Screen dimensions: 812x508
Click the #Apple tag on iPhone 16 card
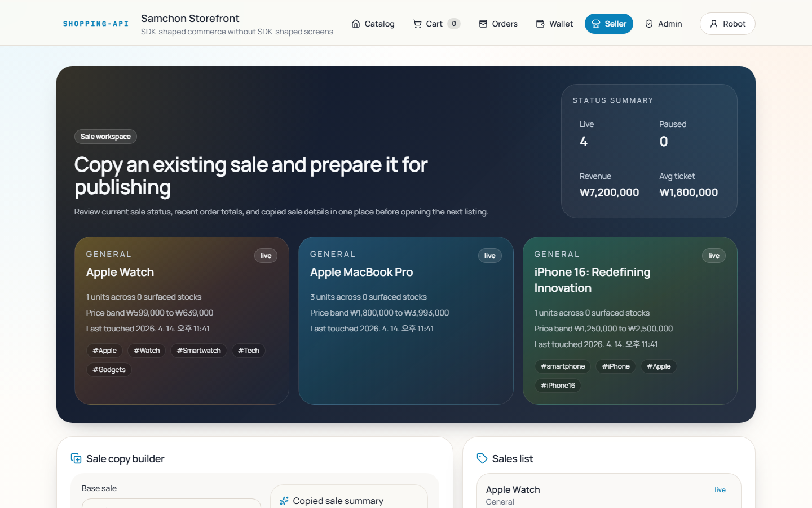click(659, 366)
